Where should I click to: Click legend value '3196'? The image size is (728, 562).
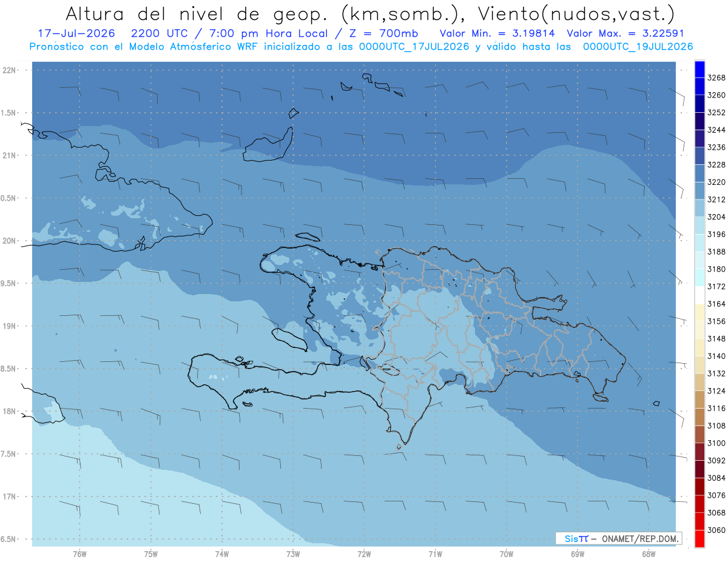716,234
